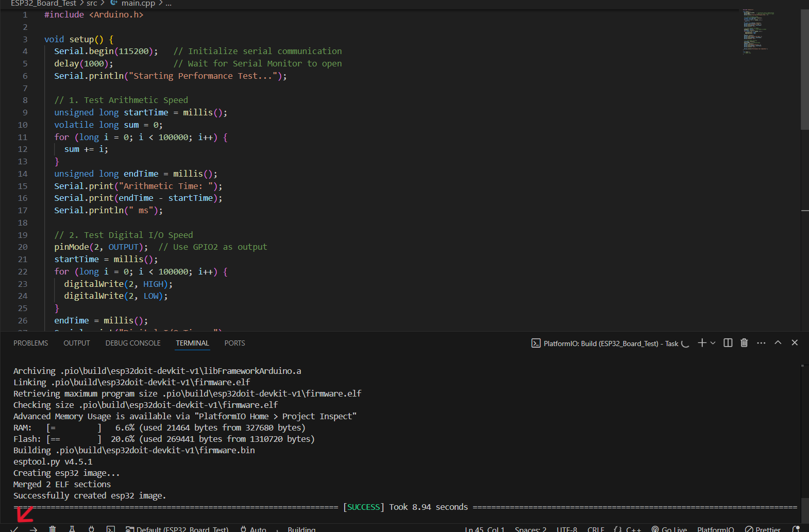Click line number 3 in the gutter

[x=25, y=39]
